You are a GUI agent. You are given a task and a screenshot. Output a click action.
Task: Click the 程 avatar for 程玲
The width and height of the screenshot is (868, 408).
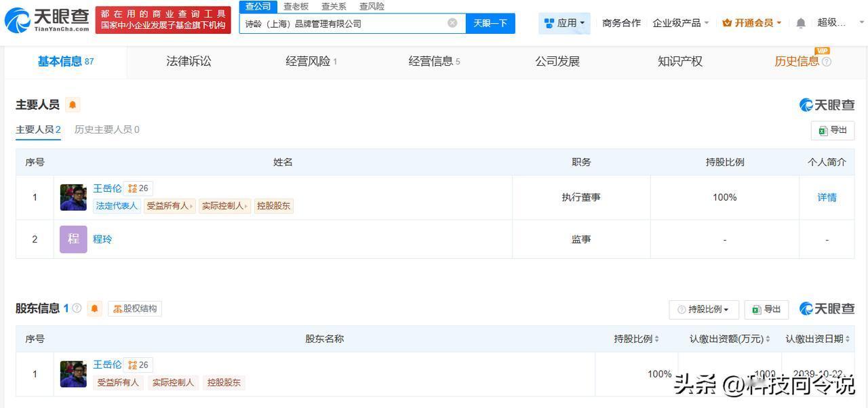[73, 239]
